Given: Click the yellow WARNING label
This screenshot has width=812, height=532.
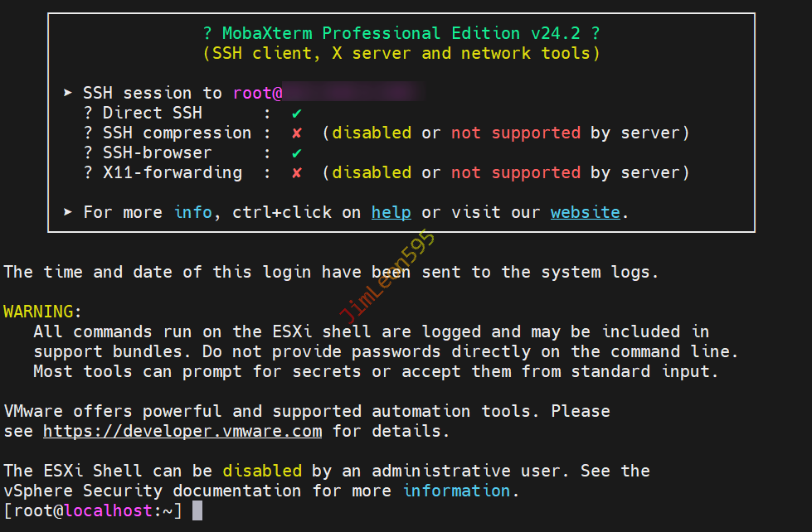Looking at the screenshot, I should click(38, 312).
